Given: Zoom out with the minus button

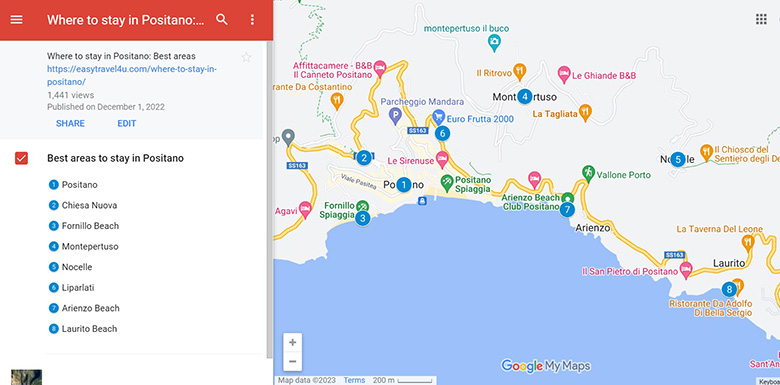Looking at the screenshot, I should click(292, 361).
